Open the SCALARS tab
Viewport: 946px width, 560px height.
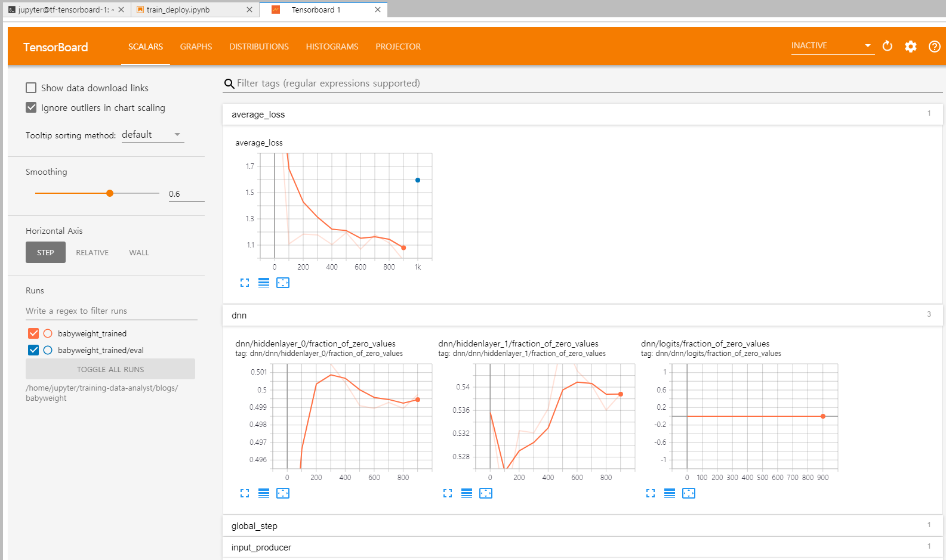[x=146, y=47]
